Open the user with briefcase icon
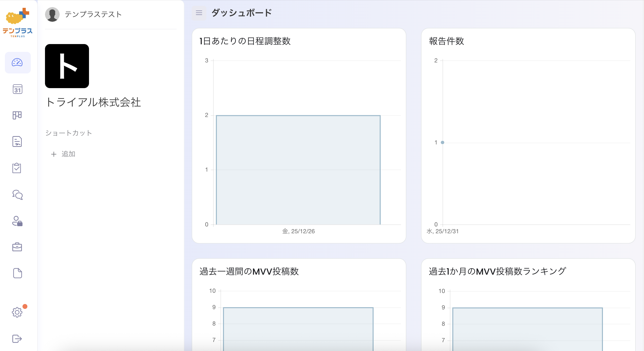This screenshot has width=644, height=351. coord(17,221)
